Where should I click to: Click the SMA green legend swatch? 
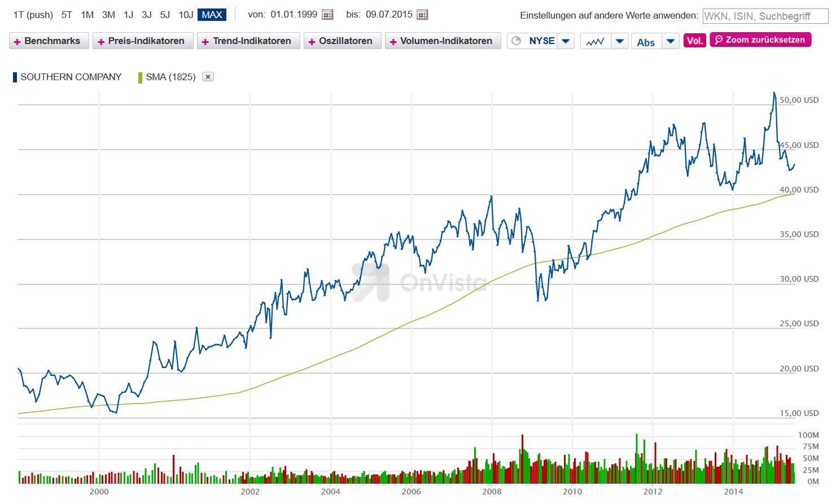tap(140, 77)
